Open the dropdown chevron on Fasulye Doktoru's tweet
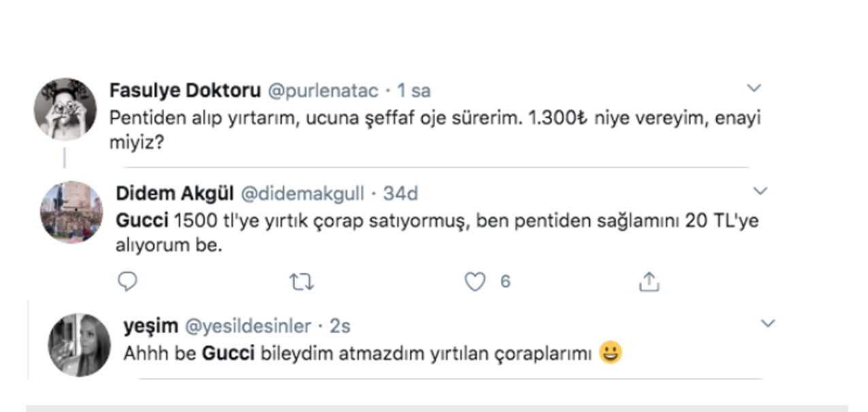The width and height of the screenshot is (868, 412). coord(752,87)
